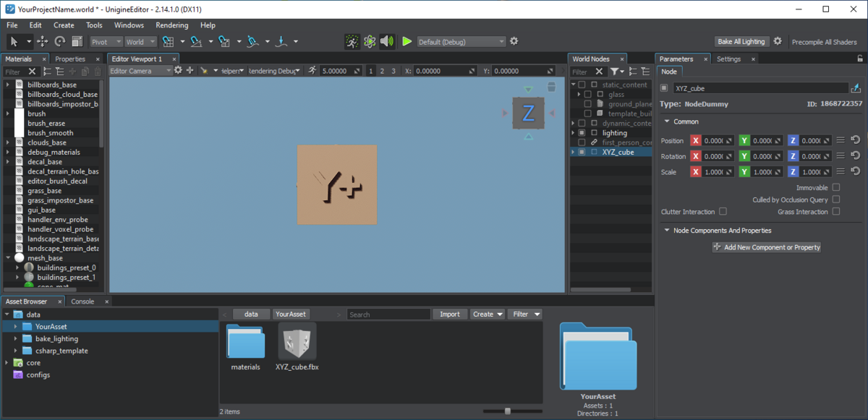Viewport: 868px width, 420px height.
Task: Expand the mesh_base material tree
Action: coord(8,258)
